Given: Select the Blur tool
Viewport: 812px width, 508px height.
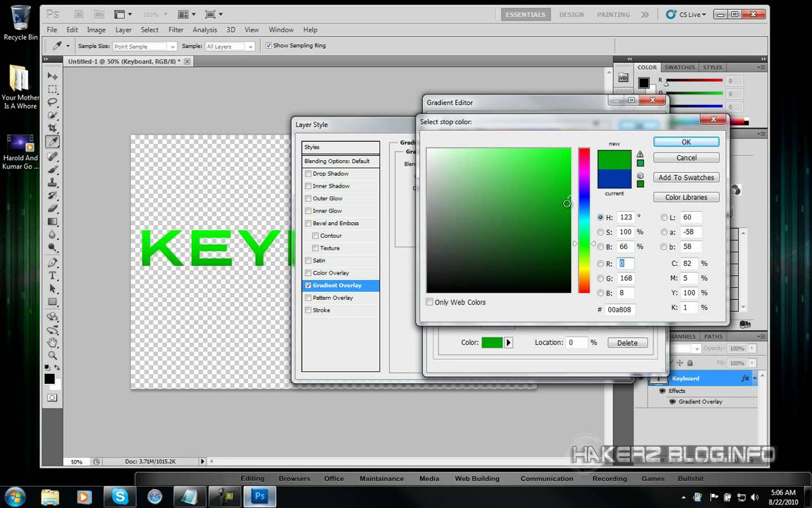Looking at the screenshot, I should 52,235.
